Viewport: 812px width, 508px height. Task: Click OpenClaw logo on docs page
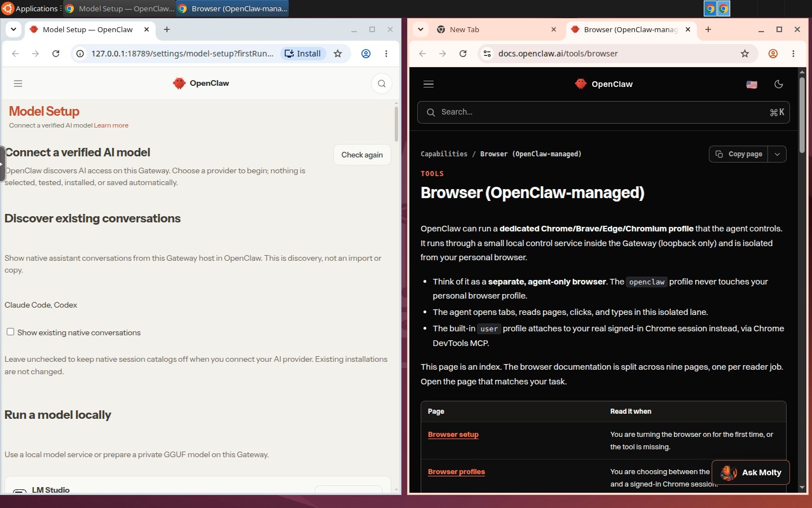604,84
